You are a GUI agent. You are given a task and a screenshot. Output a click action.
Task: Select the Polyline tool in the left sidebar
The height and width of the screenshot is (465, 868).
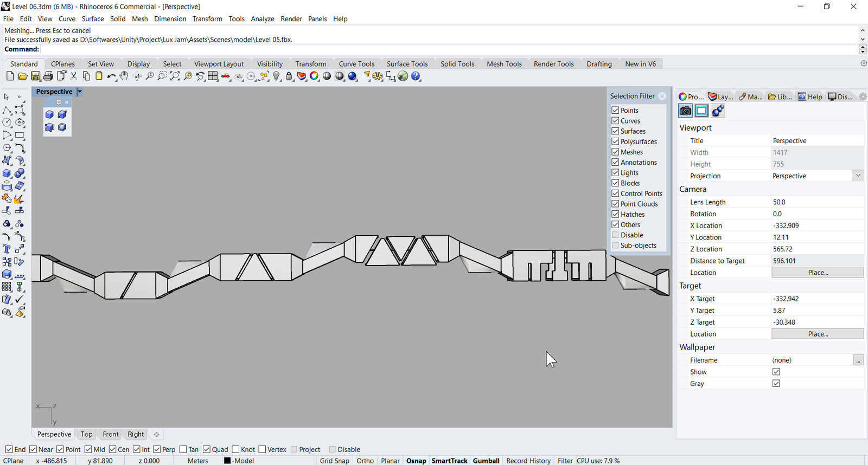[7, 110]
